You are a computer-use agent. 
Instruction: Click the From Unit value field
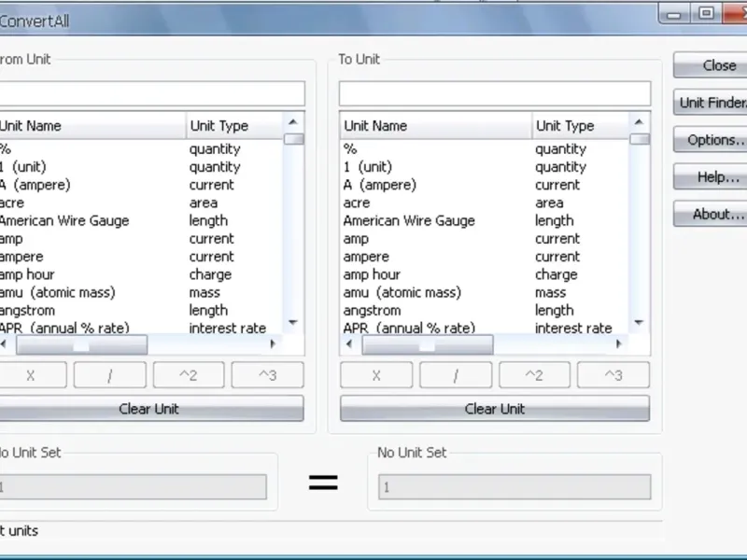(133, 486)
